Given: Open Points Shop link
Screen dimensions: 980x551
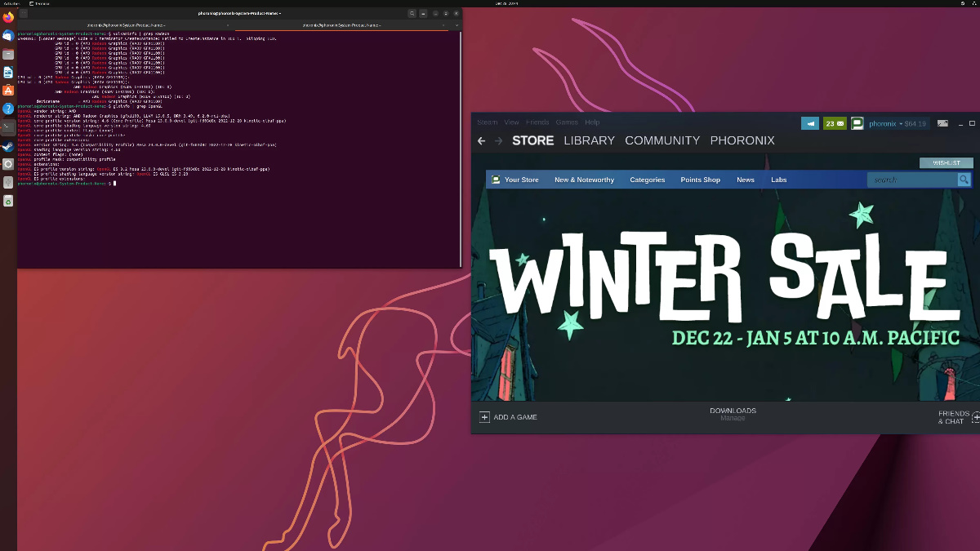Looking at the screenshot, I should coord(700,180).
